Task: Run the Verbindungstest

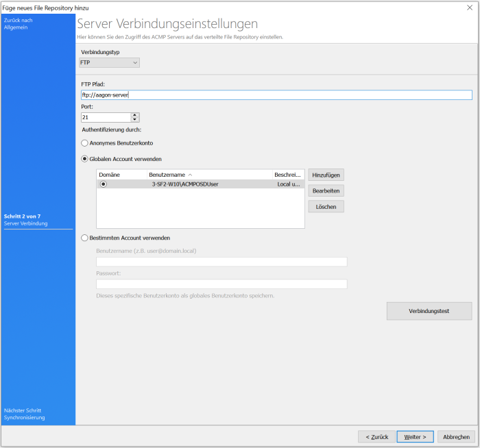Action: click(x=429, y=311)
